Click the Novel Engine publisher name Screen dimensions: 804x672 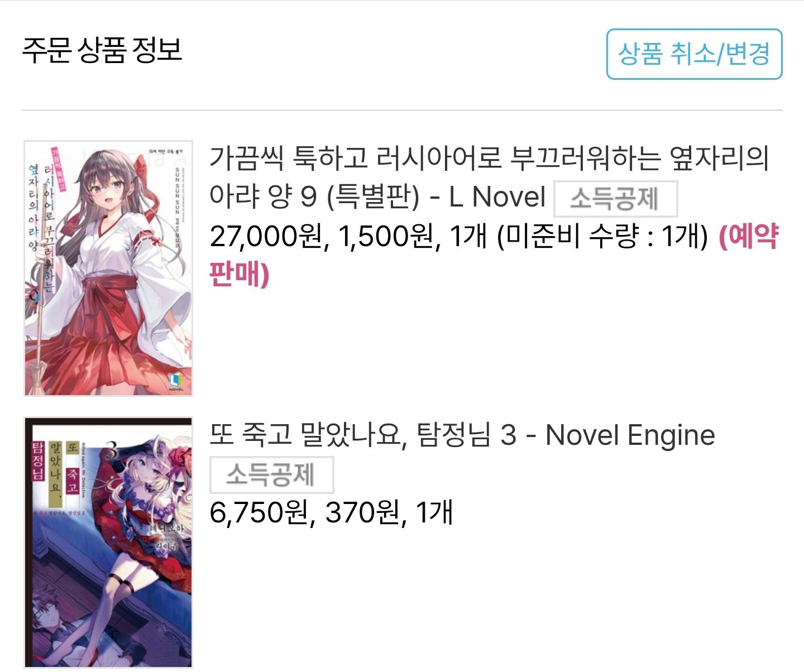[x=630, y=436]
